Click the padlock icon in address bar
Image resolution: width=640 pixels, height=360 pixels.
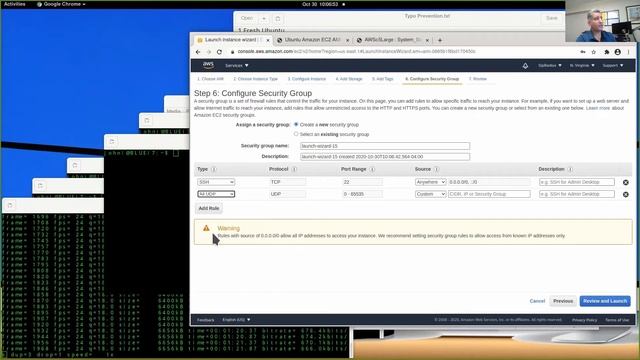coord(232,52)
